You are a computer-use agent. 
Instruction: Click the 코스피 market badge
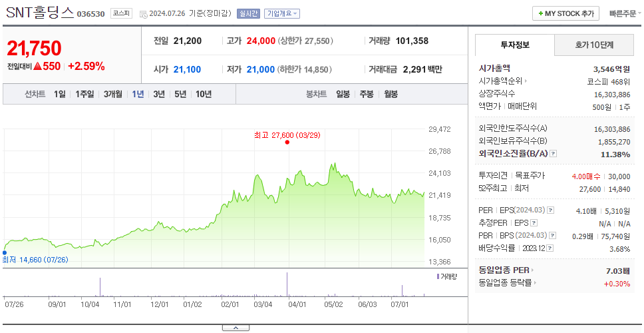121,13
